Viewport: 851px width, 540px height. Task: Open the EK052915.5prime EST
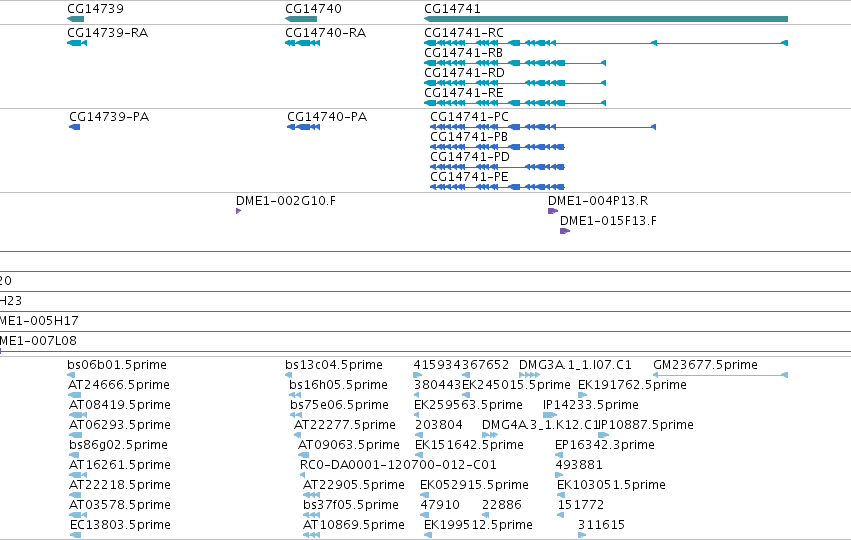point(474,485)
